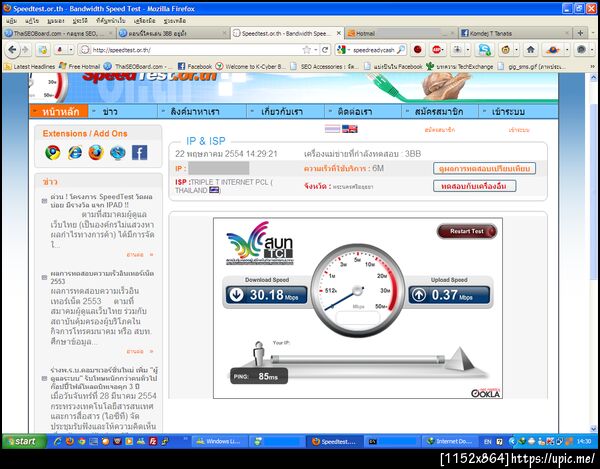The image size is (600, 469).
Task: Click in the URL address field
Action: pos(195,50)
